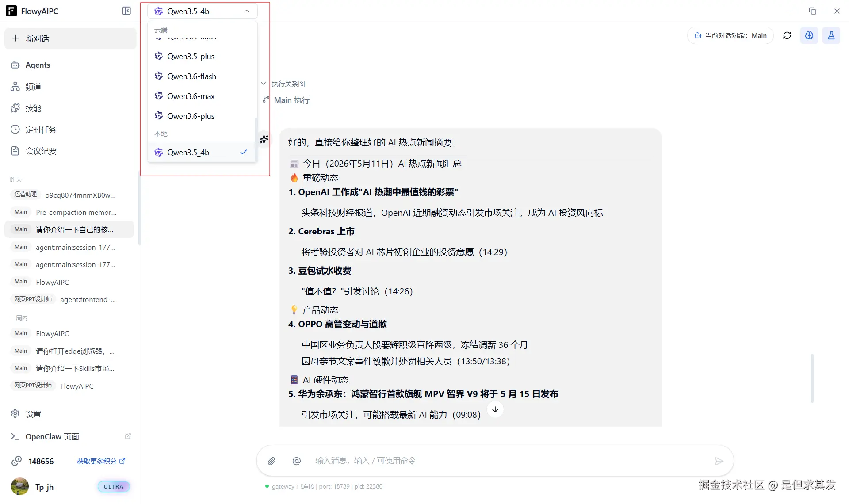Open conversation o9cq8074mnmXB0w...

(x=69, y=195)
